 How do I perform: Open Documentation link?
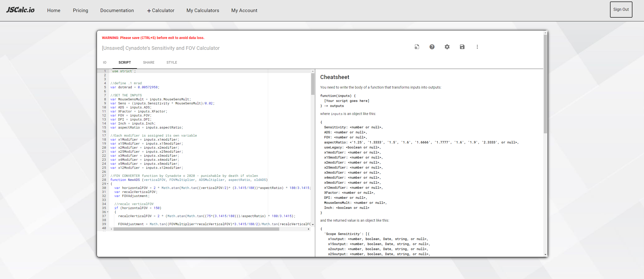coord(117,10)
